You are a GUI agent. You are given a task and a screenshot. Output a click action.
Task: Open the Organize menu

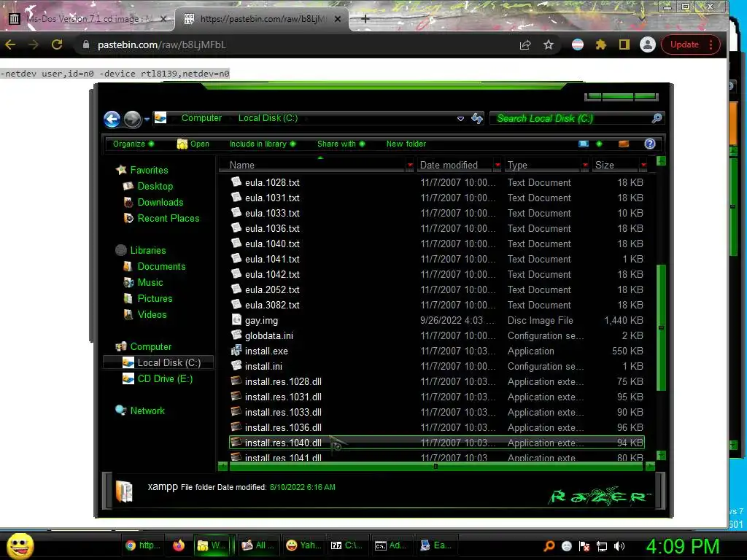pos(133,144)
